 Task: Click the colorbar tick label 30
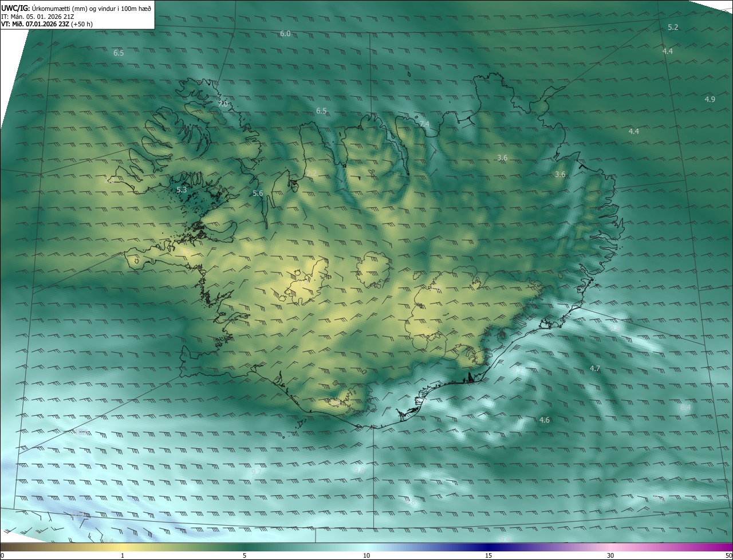pyautogui.click(x=610, y=555)
